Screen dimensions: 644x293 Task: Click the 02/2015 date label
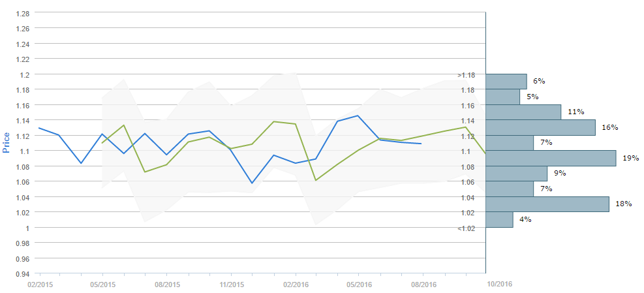(x=38, y=285)
